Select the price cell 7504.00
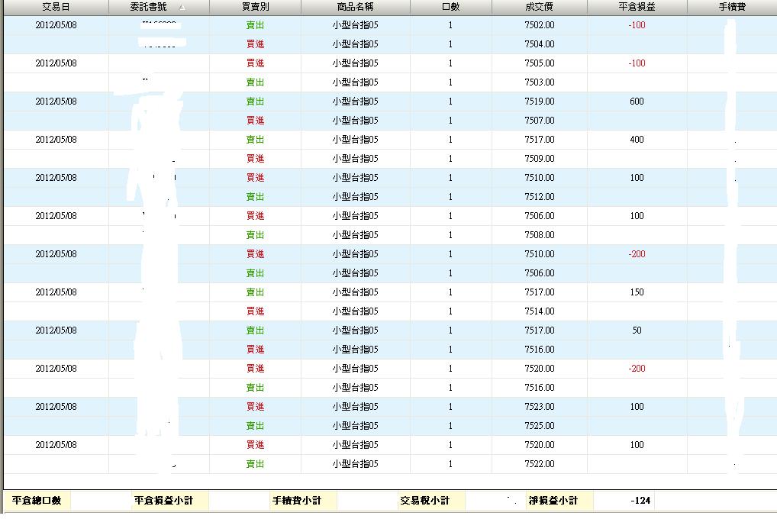 click(539, 44)
